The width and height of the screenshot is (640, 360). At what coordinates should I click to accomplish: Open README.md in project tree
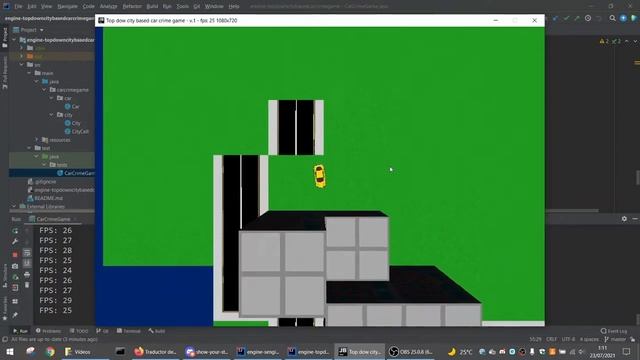point(45,198)
